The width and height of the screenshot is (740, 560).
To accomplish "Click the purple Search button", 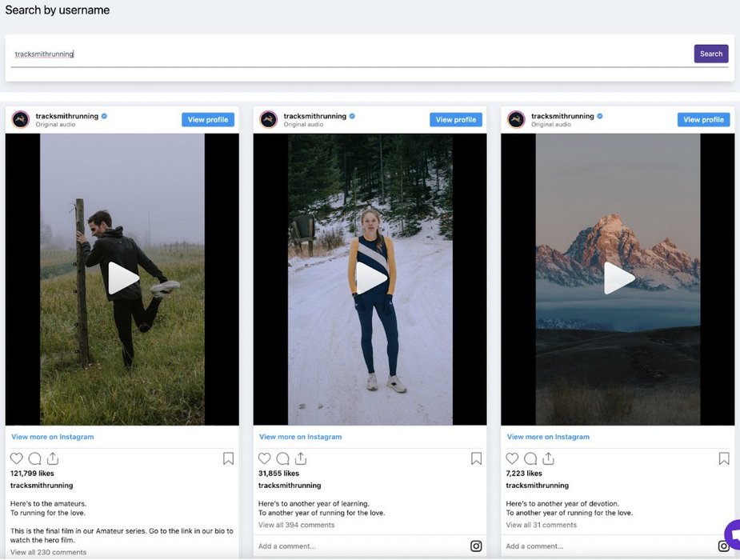I will pyautogui.click(x=710, y=54).
